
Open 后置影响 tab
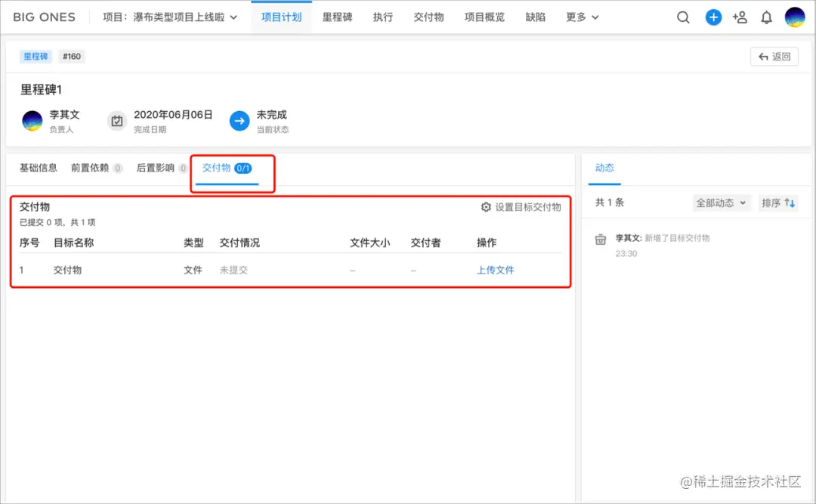tap(162, 168)
